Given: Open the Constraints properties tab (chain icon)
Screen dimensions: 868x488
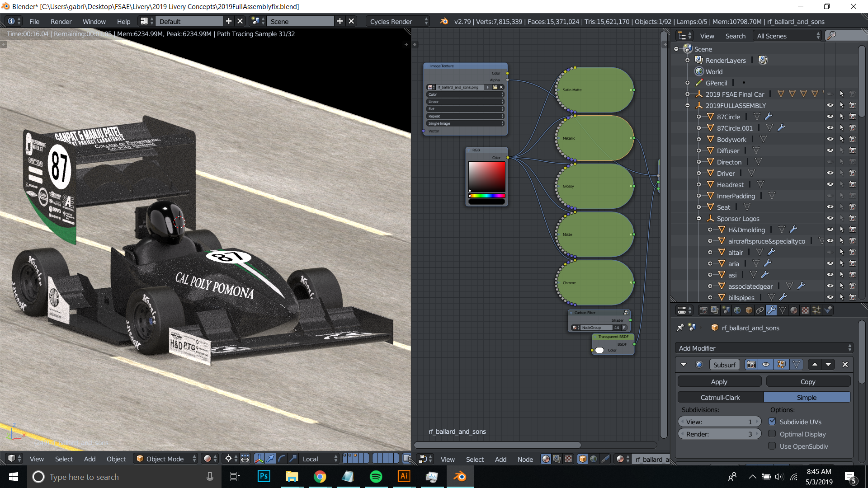Looking at the screenshot, I should 760,310.
